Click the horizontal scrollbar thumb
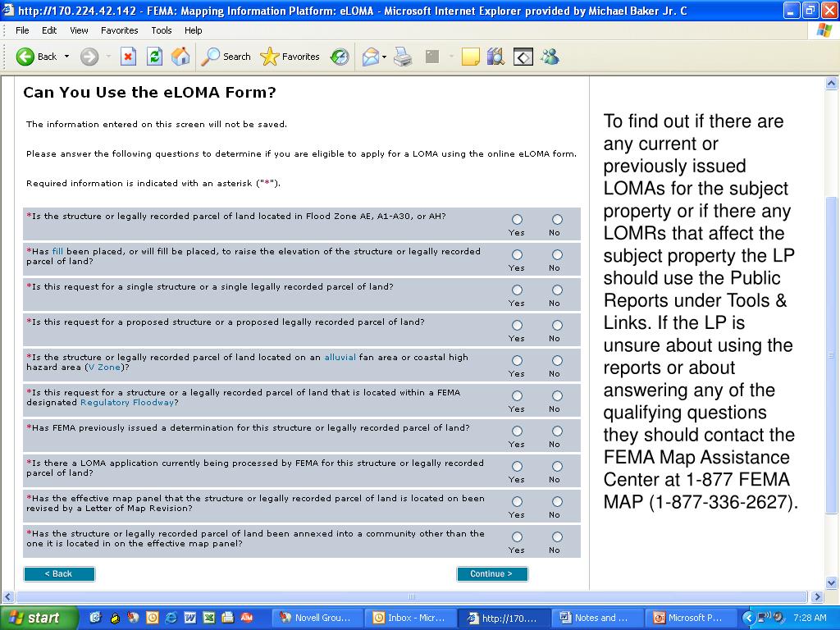The width and height of the screenshot is (840, 630). point(412,597)
